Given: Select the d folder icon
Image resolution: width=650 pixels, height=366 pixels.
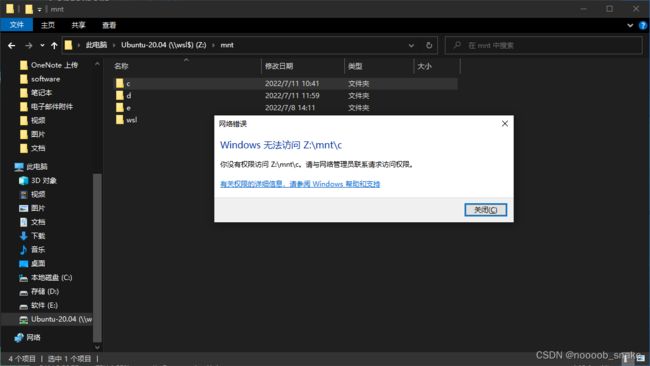Looking at the screenshot, I should tap(120, 95).
